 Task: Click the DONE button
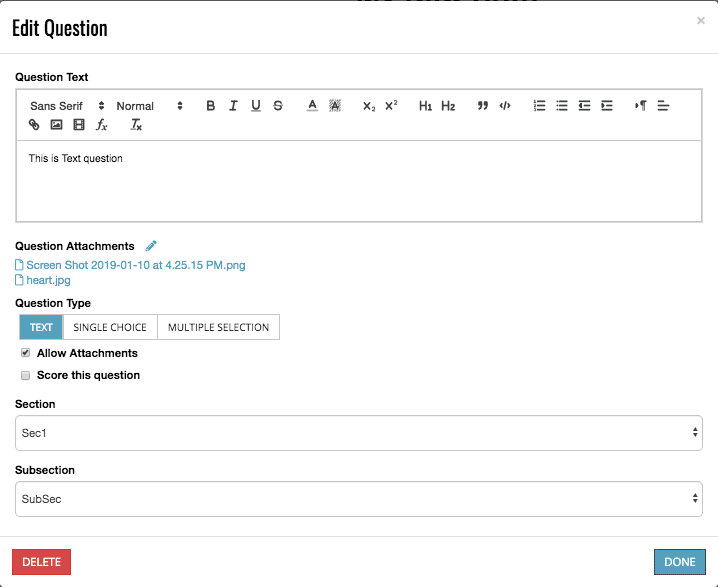680,562
